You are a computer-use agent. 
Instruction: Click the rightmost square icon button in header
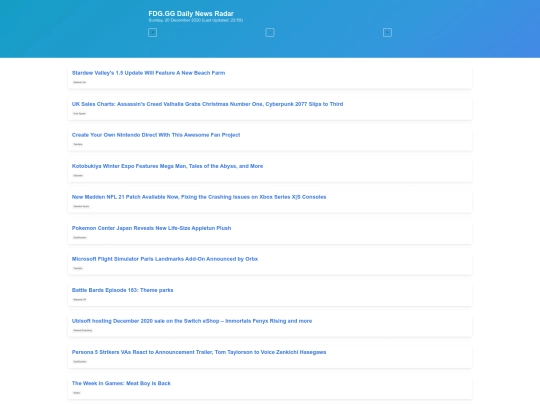coord(387,33)
